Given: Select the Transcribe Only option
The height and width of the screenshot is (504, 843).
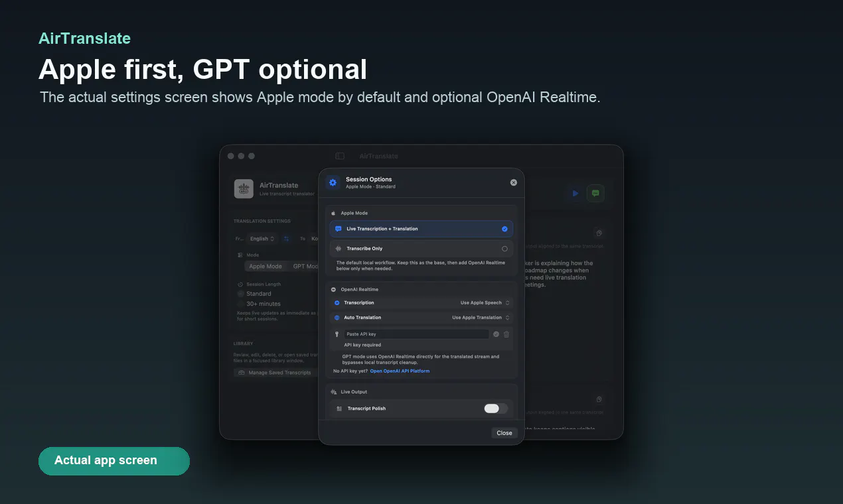Looking at the screenshot, I should (x=421, y=249).
